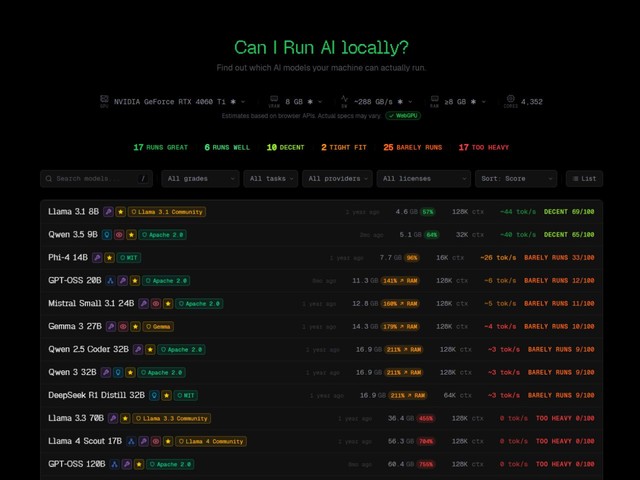Filter by 17 Runs Great grade

(x=161, y=147)
